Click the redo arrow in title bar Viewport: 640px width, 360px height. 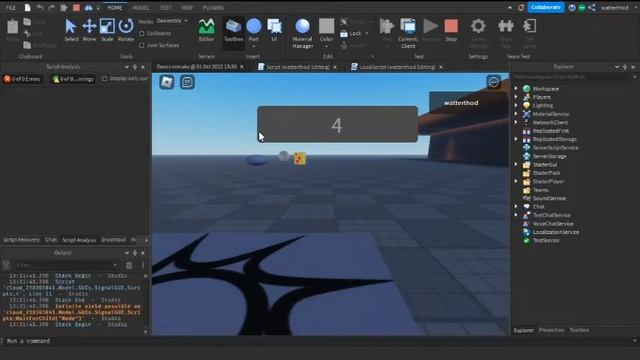[x=51, y=7]
